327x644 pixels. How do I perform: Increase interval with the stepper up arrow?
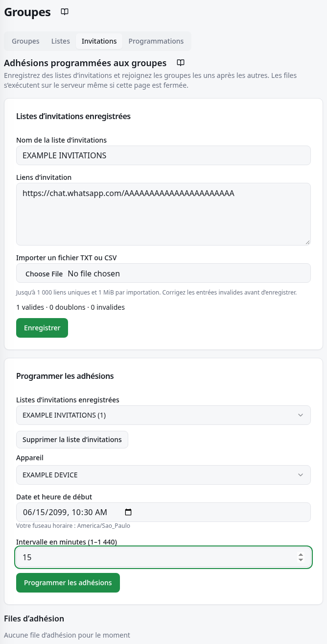(301, 554)
